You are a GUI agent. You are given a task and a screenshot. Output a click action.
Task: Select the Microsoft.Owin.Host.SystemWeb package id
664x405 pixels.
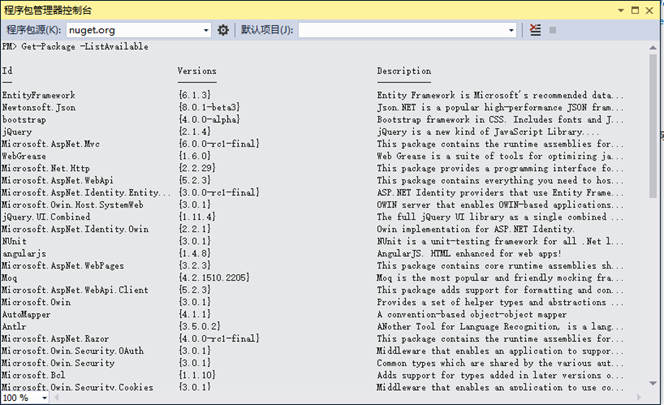(72, 205)
